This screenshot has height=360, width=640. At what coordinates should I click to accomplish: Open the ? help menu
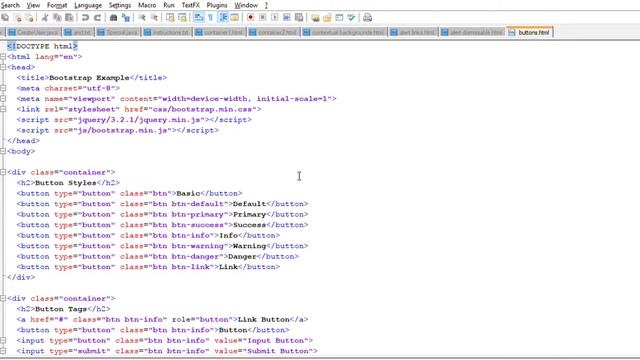tap(266, 5)
